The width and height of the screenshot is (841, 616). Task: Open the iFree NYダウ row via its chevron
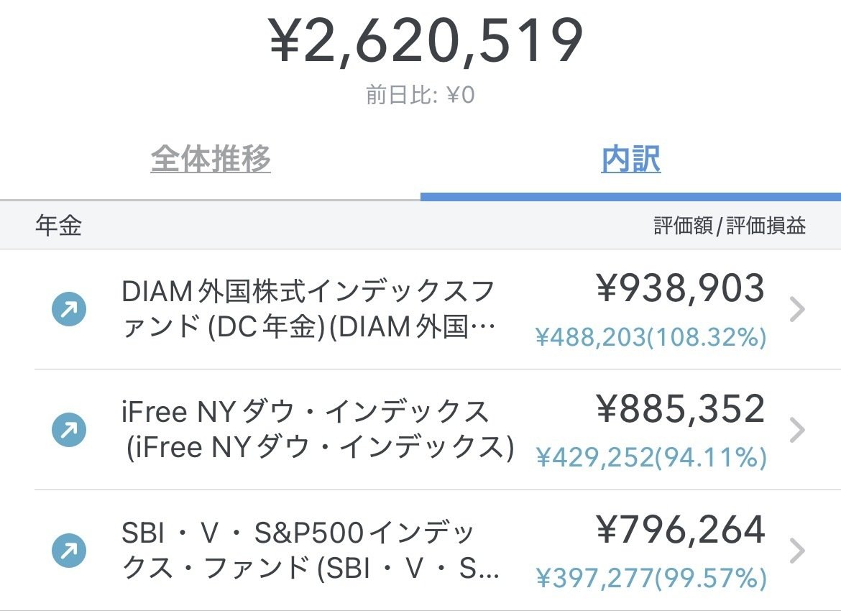(x=796, y=429)
